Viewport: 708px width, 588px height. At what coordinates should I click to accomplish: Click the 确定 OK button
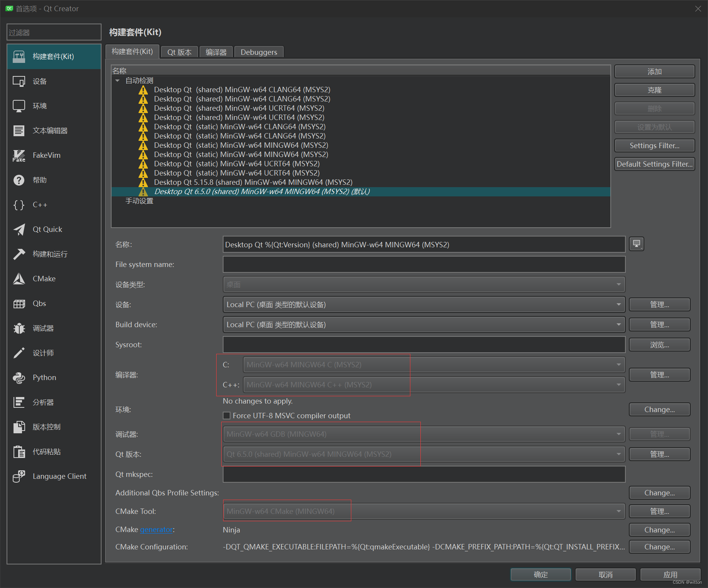pyautogui.click(x=541, y=574)
